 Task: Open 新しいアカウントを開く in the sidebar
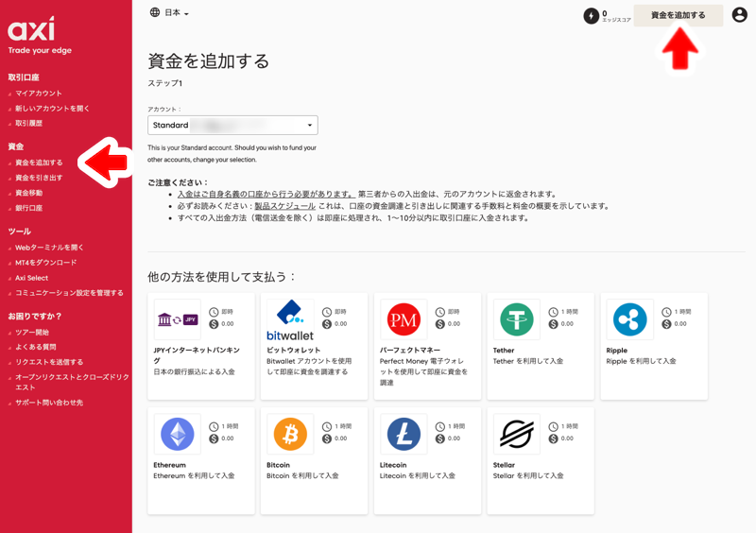pyautogui.click(x=52, y=109)
